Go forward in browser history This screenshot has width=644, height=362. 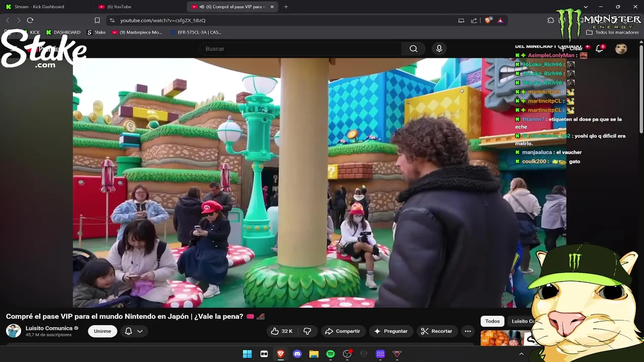point(19,20)
